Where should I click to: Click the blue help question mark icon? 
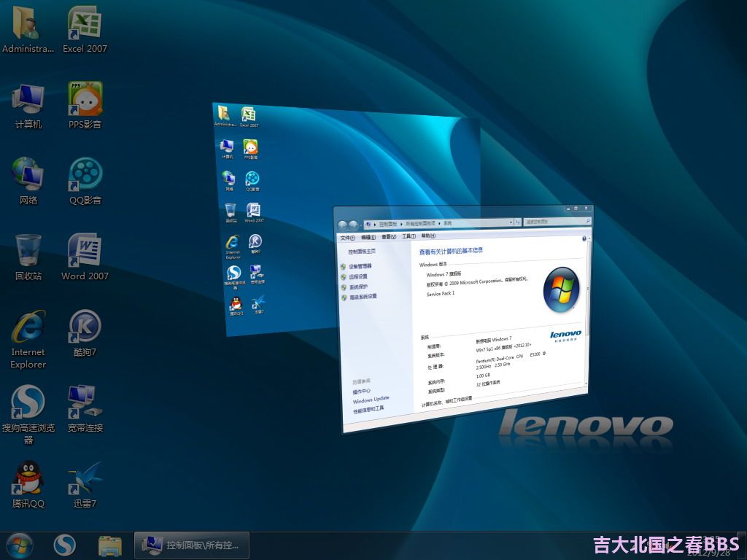tap(584, 238)
